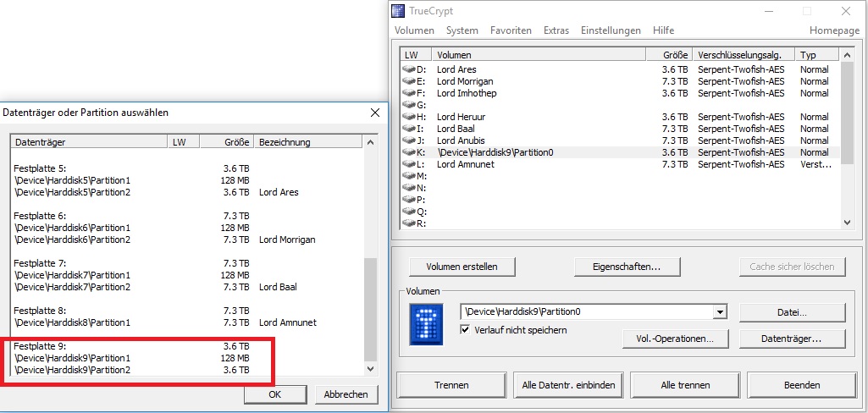Sort by Volumen column header
Screen dimensions: 868x413
click(x=539, y=55)
